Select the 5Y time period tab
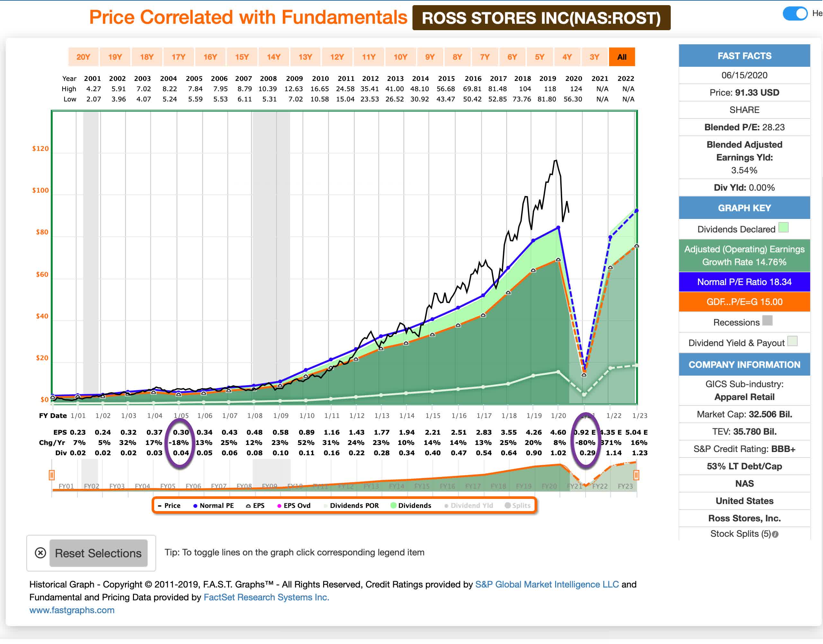 point(539,57)
